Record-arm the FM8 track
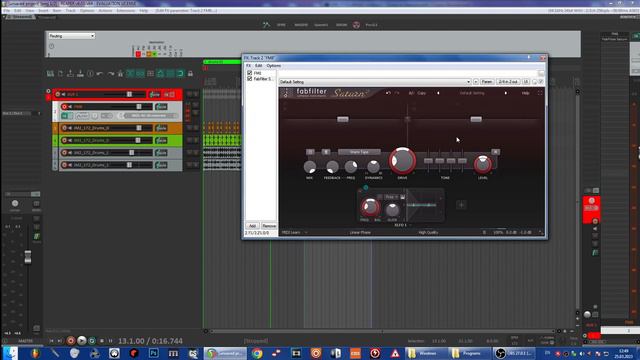 [x=64, y=107]
